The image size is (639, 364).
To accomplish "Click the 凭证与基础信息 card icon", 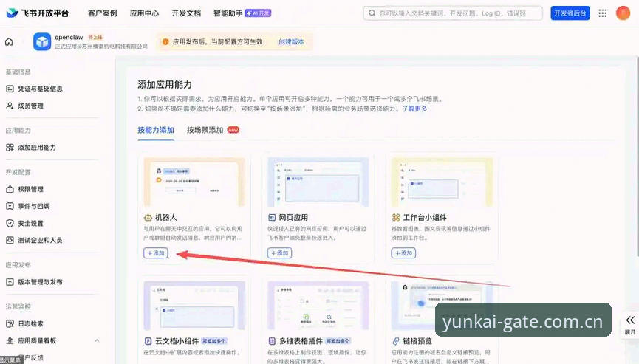I will coord(10,89).
